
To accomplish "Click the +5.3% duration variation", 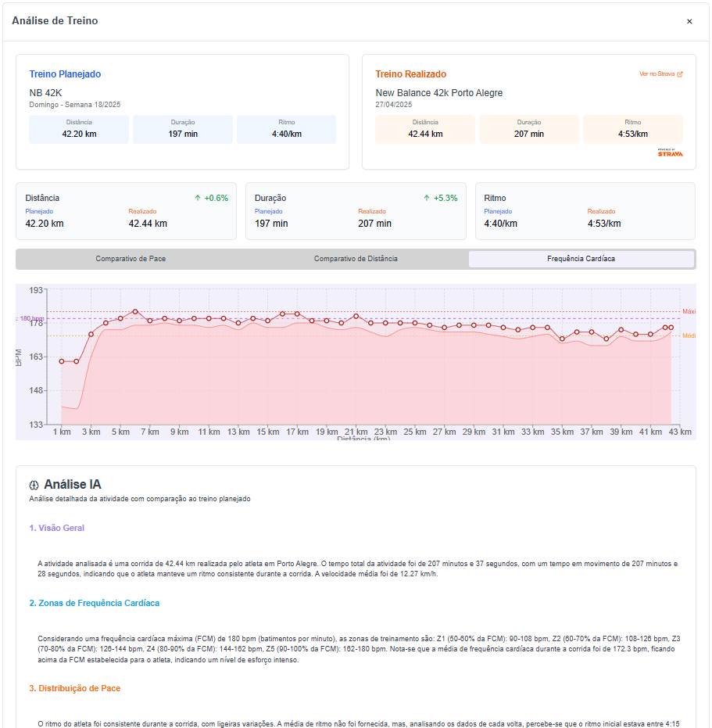I will pyautogui.click(x=445, y=199).
